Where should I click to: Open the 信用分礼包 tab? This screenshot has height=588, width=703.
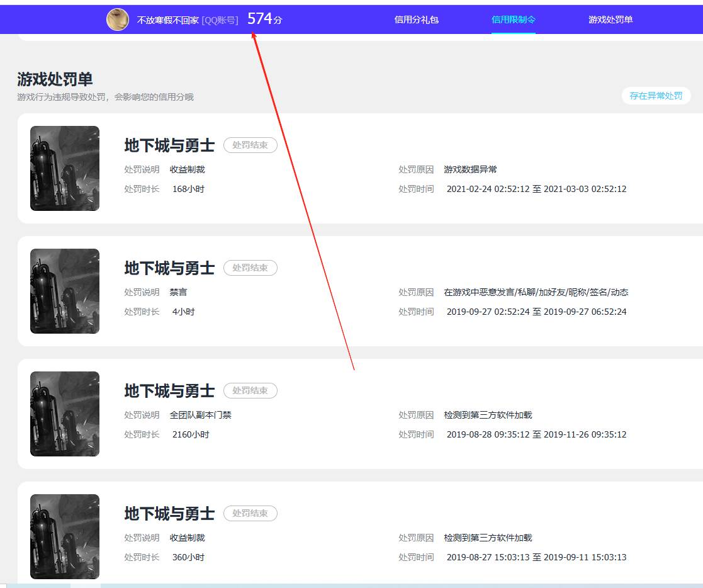pos(416,20)
